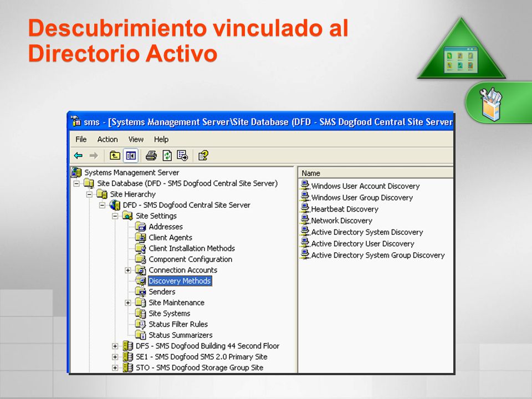
Task: Click the Site Settings folder icon
Action: [127, 216]
